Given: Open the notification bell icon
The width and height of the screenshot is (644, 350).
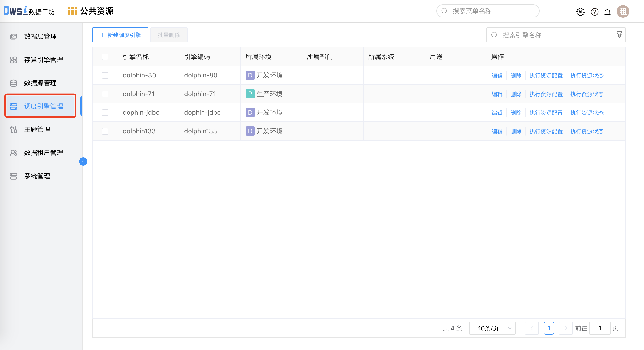Looking at the screenshot, I should coord(607,11).
